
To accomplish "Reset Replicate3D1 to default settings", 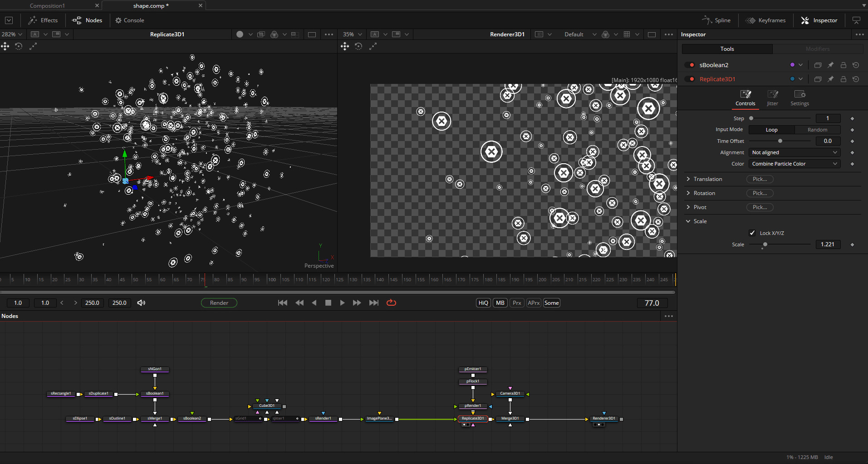I will pos(856,79).
